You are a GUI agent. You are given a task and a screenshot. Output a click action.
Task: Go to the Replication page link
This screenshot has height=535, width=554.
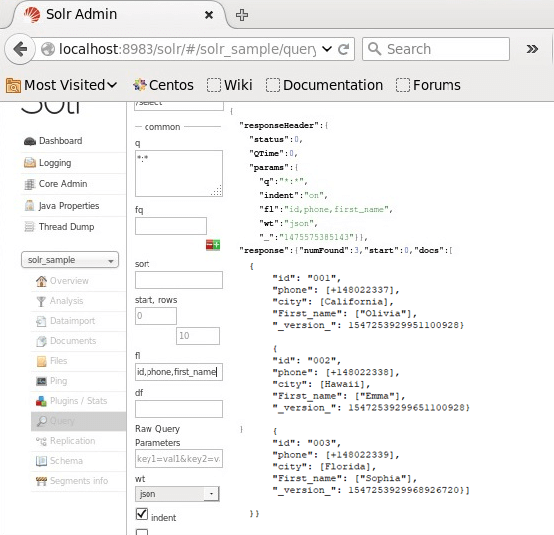[x=72, y=441]
